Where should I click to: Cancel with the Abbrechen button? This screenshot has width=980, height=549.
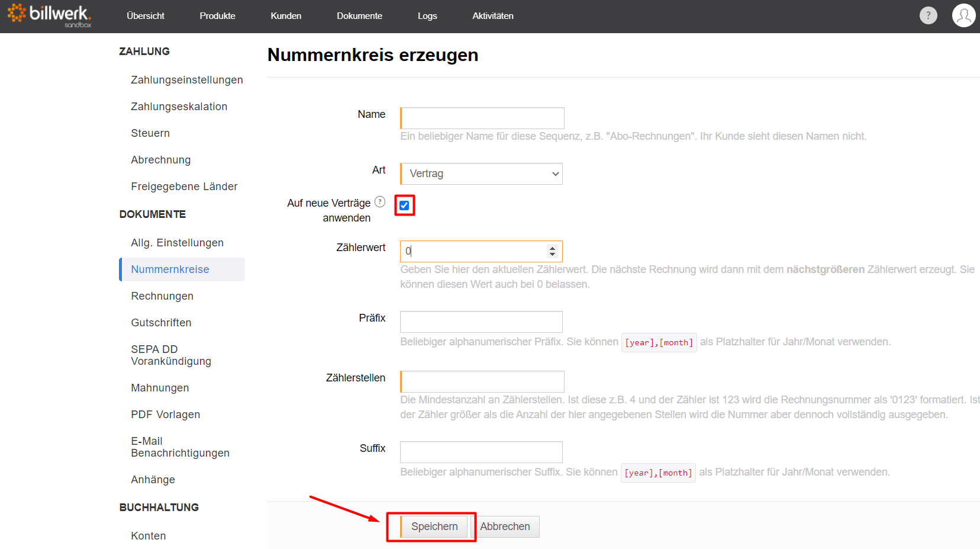point(505,526)
